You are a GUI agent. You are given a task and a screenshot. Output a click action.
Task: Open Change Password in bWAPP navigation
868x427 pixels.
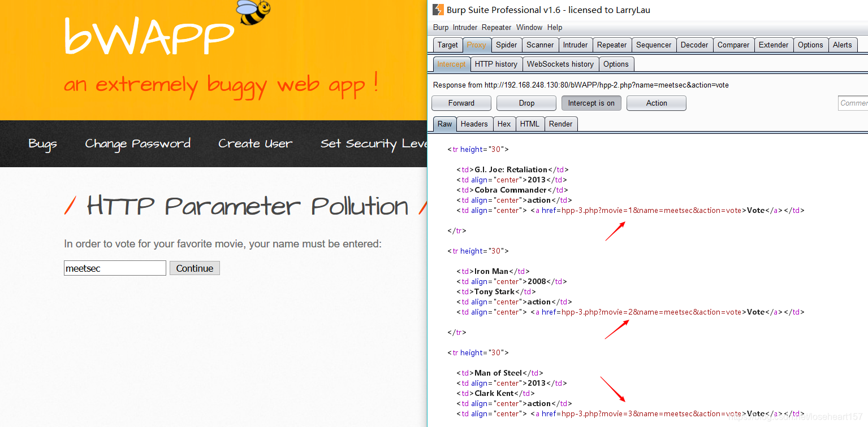click(x=137, y=144)
